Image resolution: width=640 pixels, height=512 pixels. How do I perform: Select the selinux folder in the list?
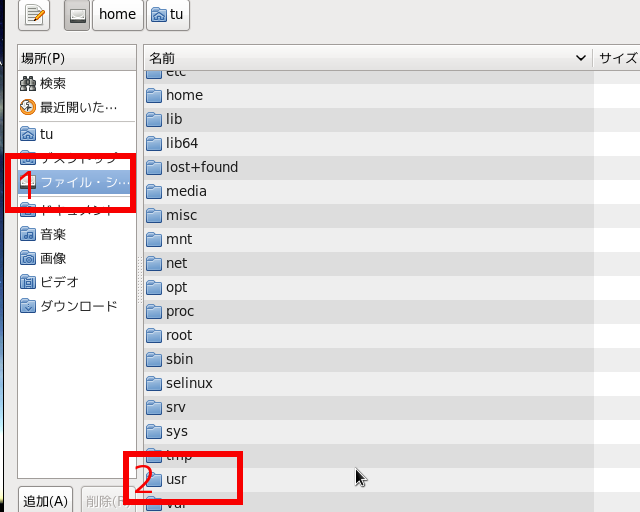(x=188, y=383)
